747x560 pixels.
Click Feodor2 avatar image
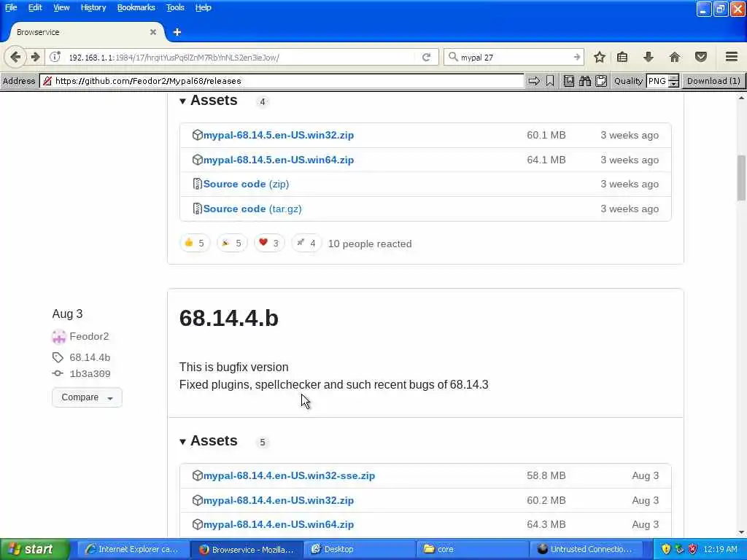pyautogui.click(x=58, y=337)
